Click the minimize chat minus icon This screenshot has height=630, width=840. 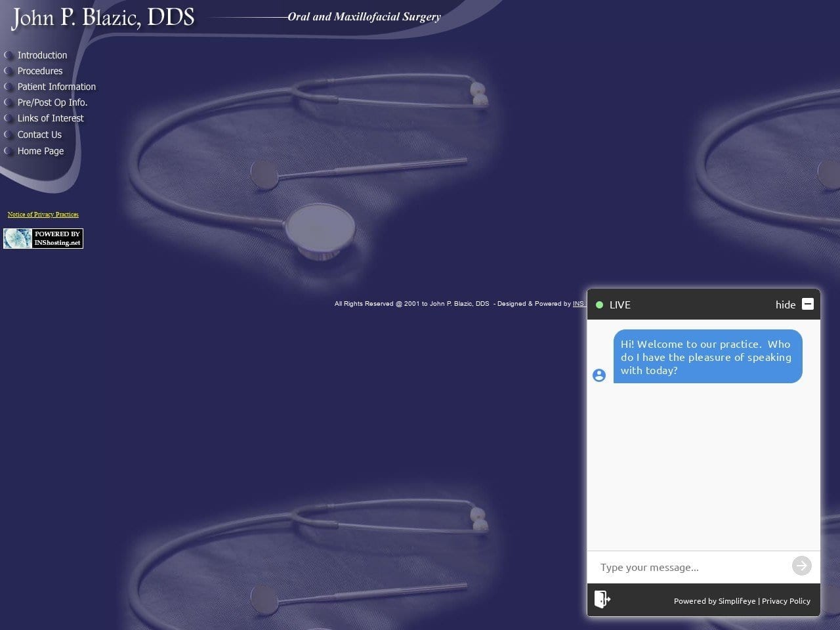point(808,304)
